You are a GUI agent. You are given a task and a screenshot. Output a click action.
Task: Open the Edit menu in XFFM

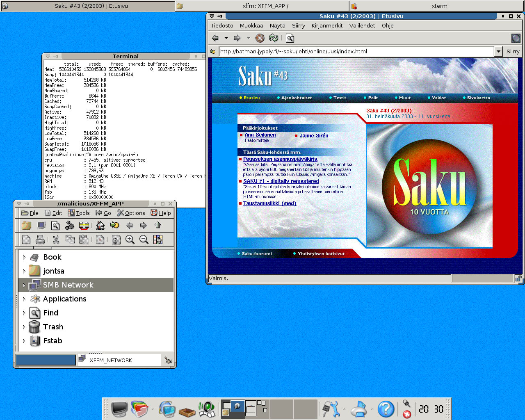pyautogui.click(x=53, y=213)
